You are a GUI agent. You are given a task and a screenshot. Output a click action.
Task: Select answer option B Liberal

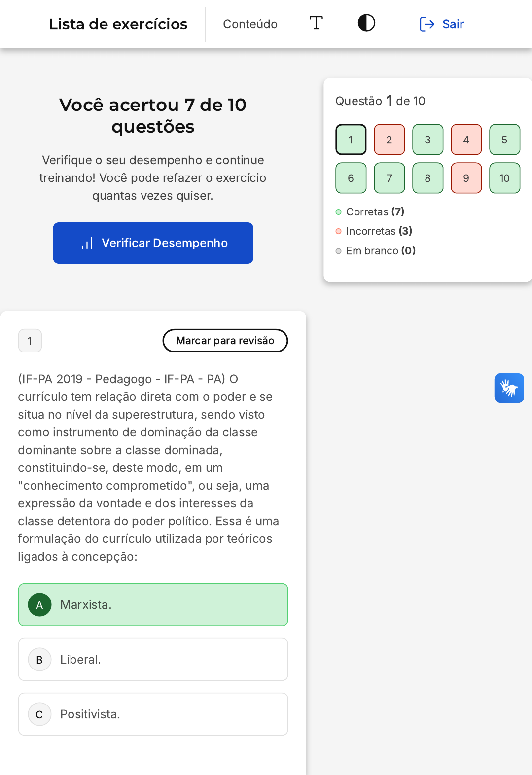coord(153,660)
